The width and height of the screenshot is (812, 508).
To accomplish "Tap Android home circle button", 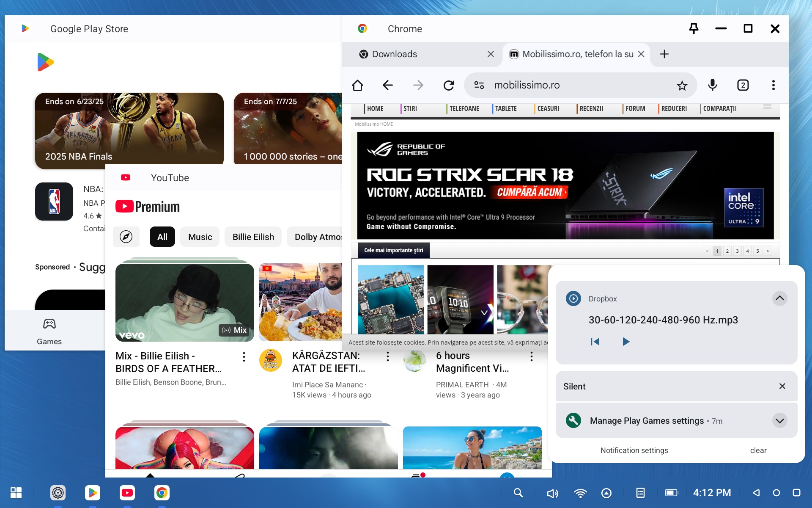I will coord(776,493).
